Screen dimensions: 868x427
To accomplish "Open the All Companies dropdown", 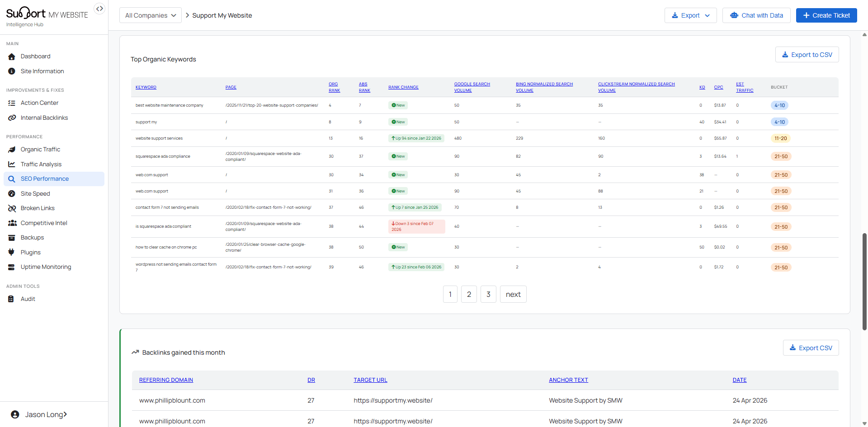I will tap(151, 15).
